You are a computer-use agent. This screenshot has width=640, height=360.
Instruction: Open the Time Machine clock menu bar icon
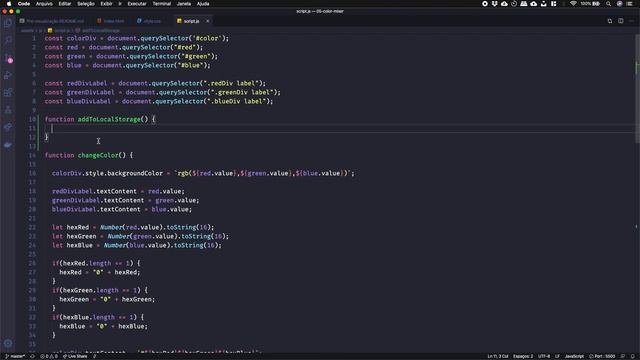(514, 4)
